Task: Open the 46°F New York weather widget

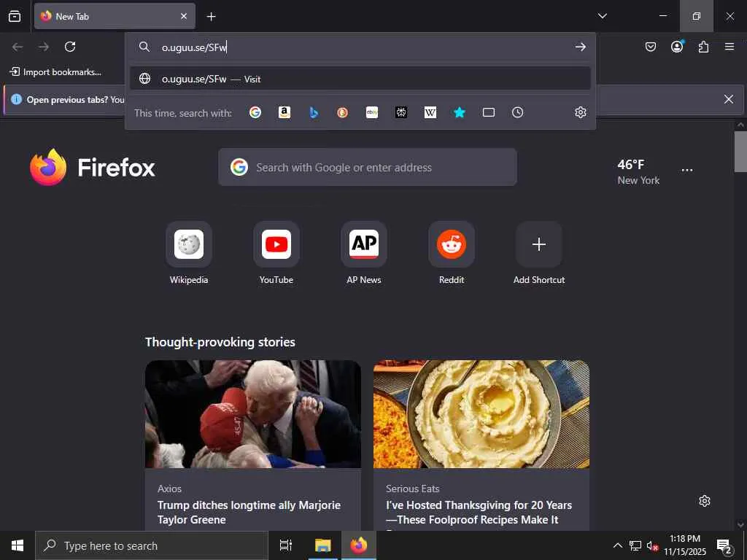Action: point(638,171)
